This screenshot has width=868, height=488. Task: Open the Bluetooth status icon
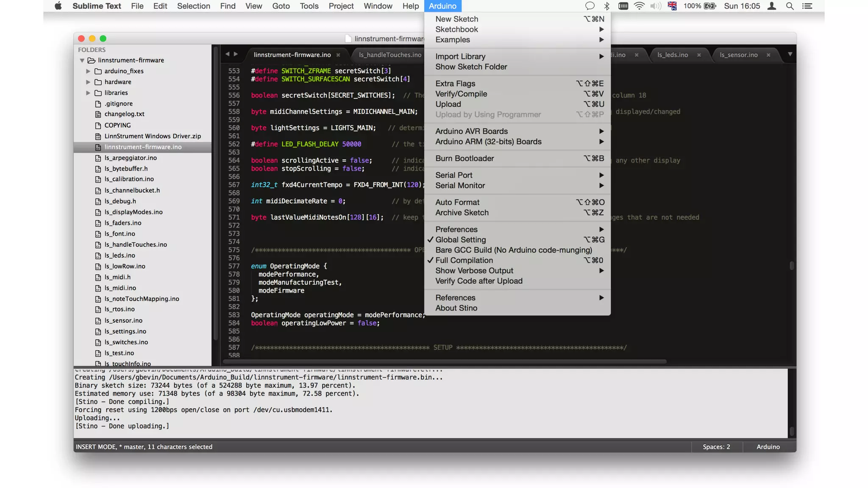pyautogui.click(x=606, y=6)
